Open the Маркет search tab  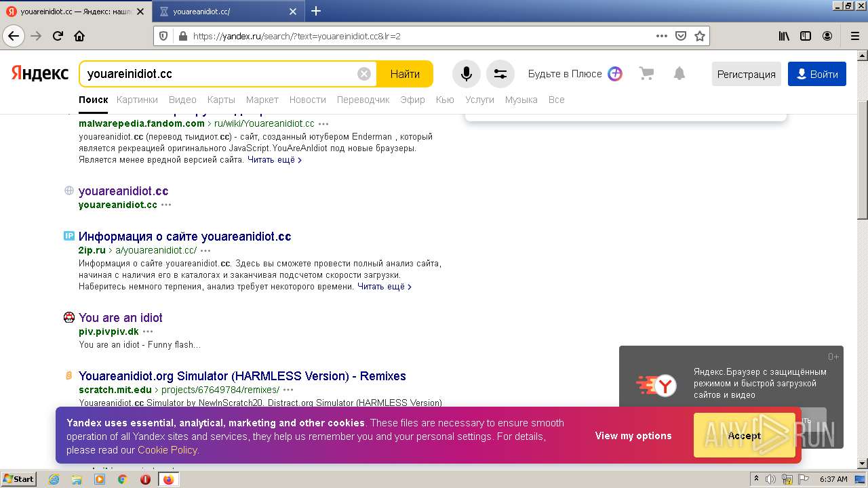coord(262,100)
